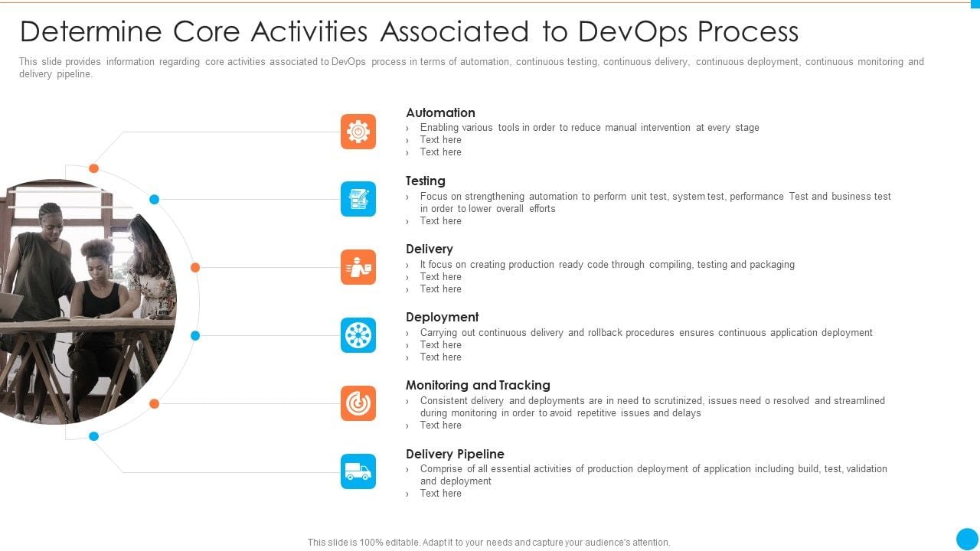Click the blue Delivery Pipeline truck icon
This screenshot has width=980, height=551.
pos(358,471)
